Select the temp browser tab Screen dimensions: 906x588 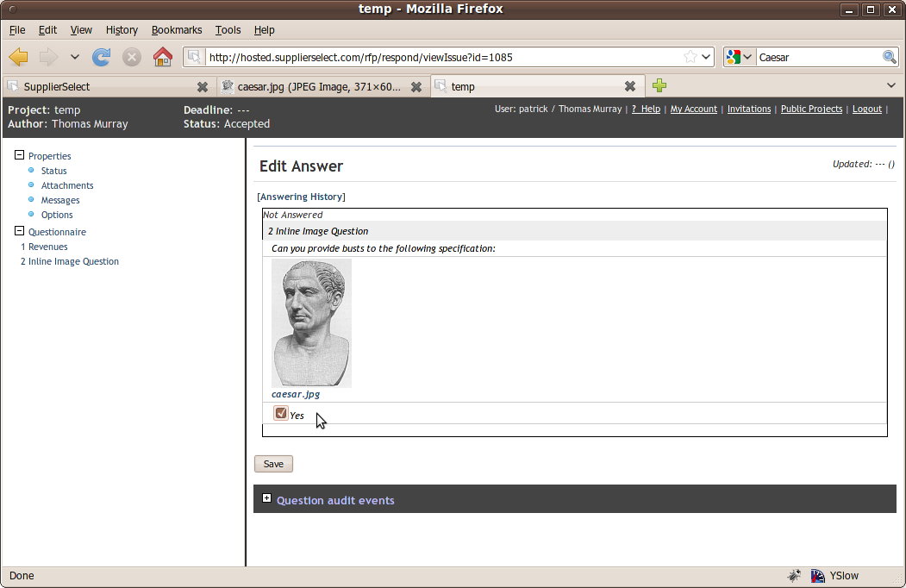click(536, 87)
